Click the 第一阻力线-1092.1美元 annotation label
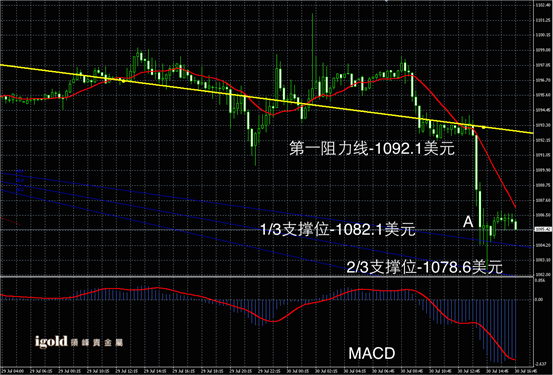Viewport: 553px width, 375px height. tap(372, 149)
